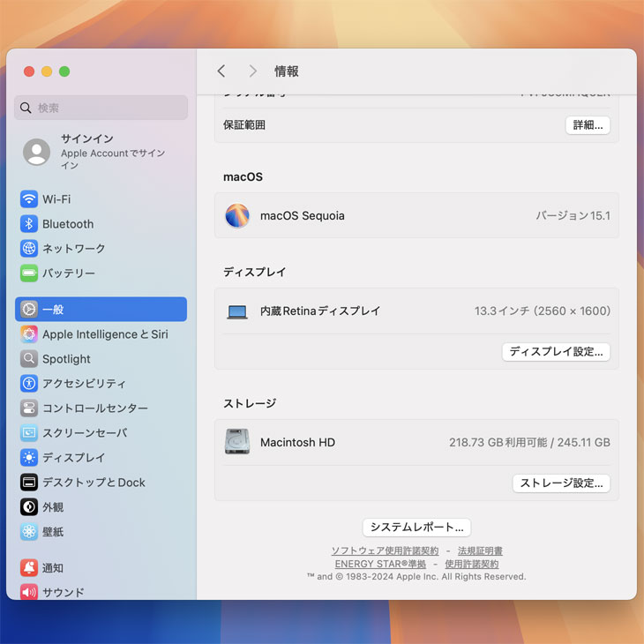Select the Spotlight sidebar label
This screenshot has width=644, height=644.
(66, 359)
